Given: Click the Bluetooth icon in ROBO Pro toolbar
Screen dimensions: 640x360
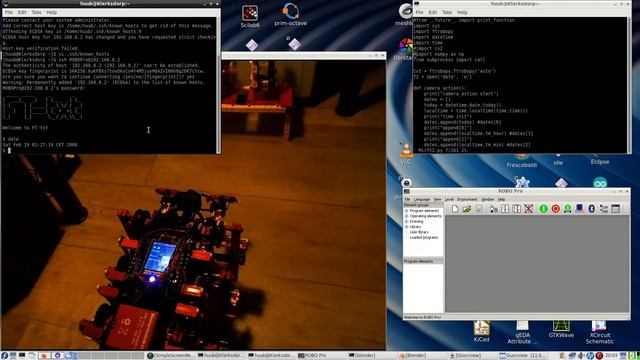Looking at the screenshot, I should pyautogui.click(x=592, y=209).
